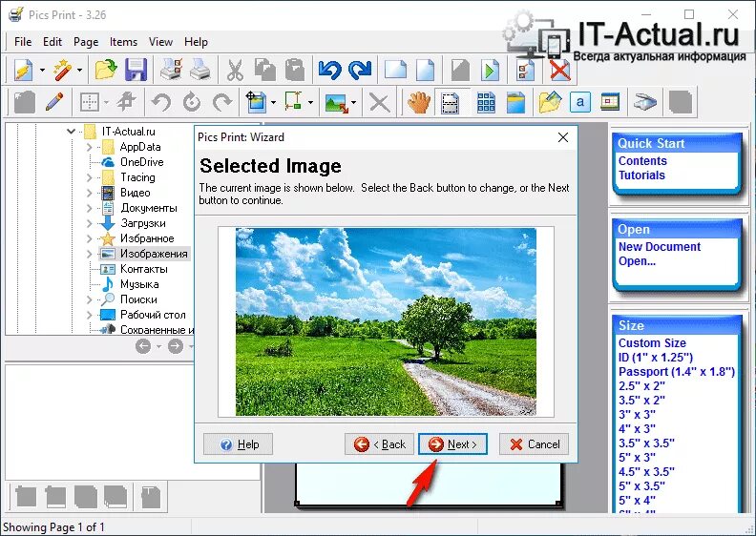Click the Open... link in the Open panel
Screen dimensions: 756x536
(x=637, y=261)
